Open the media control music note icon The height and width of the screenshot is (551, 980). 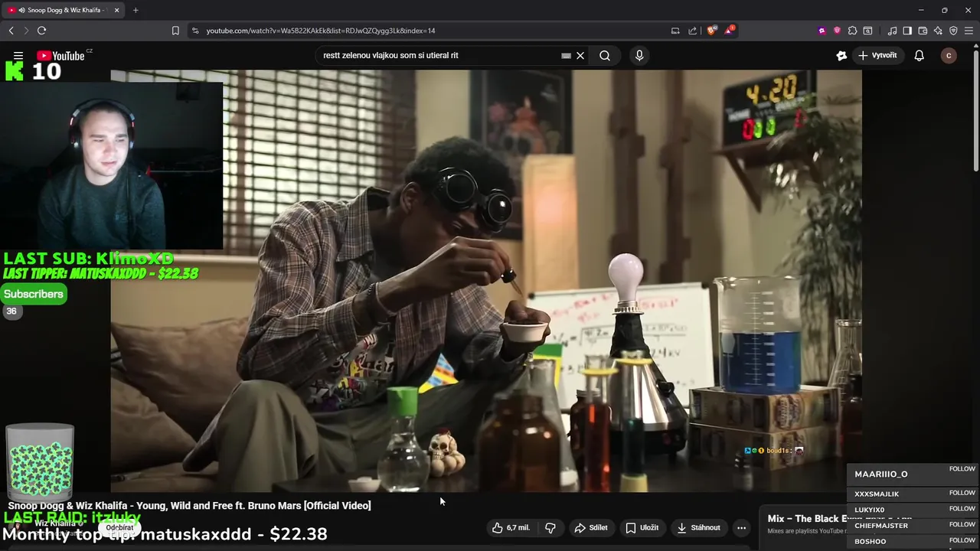click(x=892, y=31)
